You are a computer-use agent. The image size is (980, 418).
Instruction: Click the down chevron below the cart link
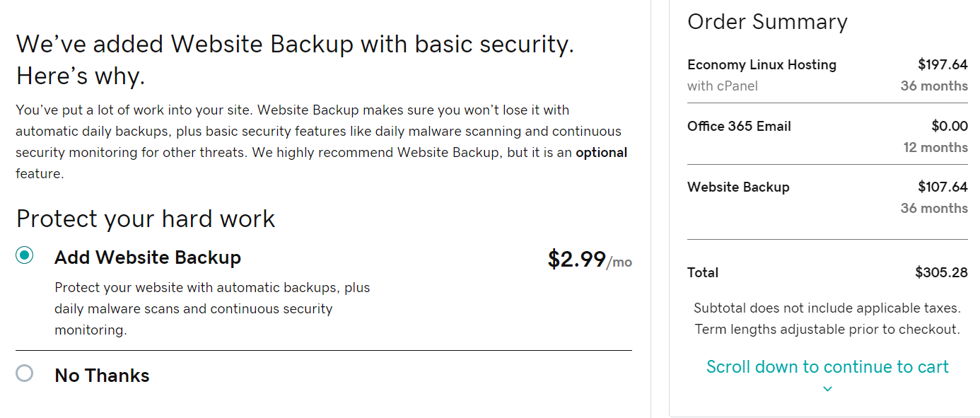(x=827, y=389)
